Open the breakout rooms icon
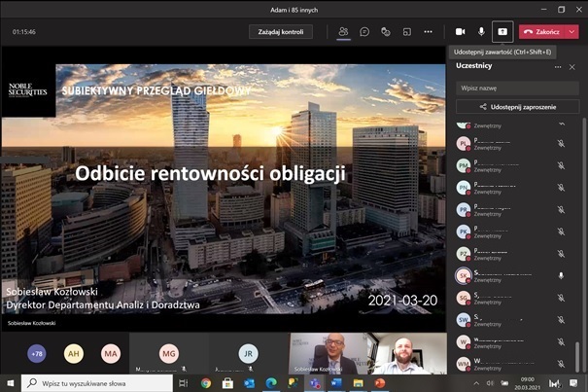This screenshot has width=588, height=392. [406, 31]
